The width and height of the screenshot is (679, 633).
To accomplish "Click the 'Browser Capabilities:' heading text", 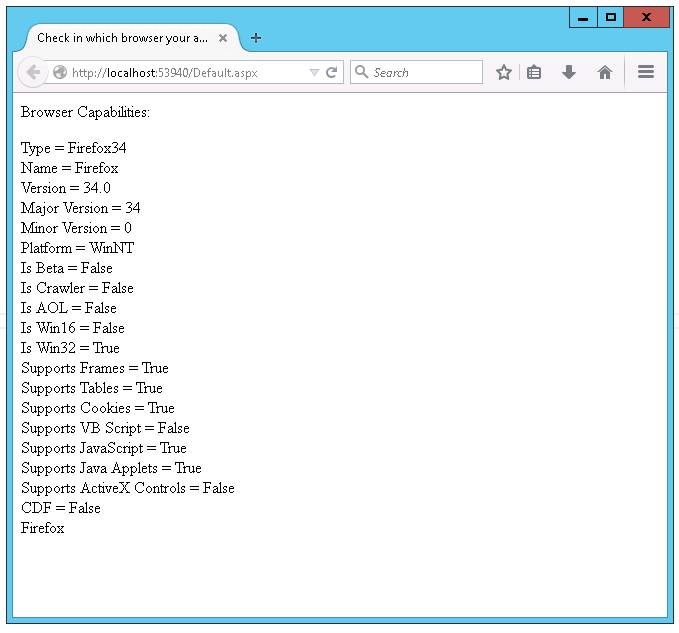I will point(85,112).
